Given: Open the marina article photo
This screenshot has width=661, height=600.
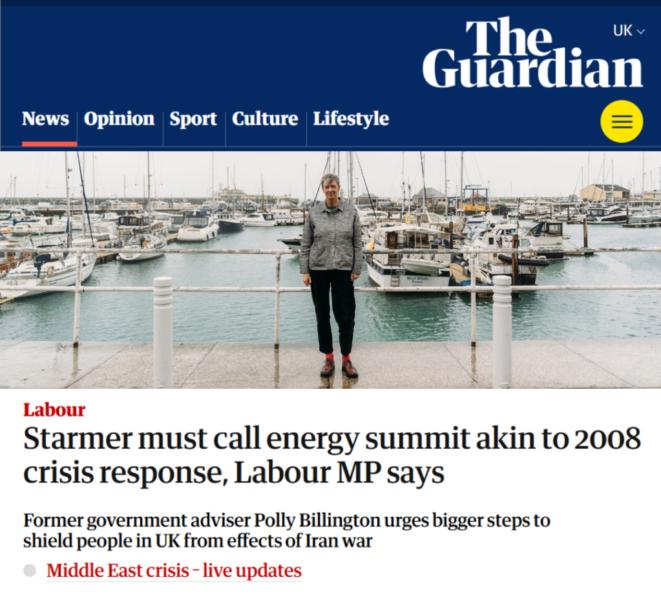Looking at the screenshot, I should coord(330,268).
